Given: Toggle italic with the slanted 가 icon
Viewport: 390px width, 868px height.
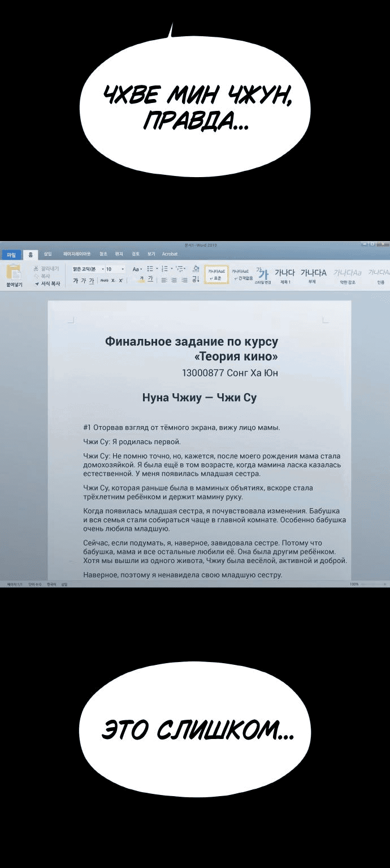Looking at the screenshot, I should pyautogui.click(x=84, y=281).
